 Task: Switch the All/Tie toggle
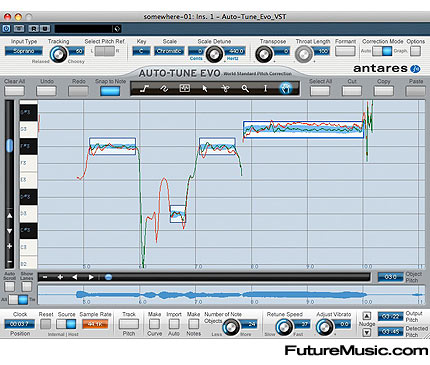(18, 299)
